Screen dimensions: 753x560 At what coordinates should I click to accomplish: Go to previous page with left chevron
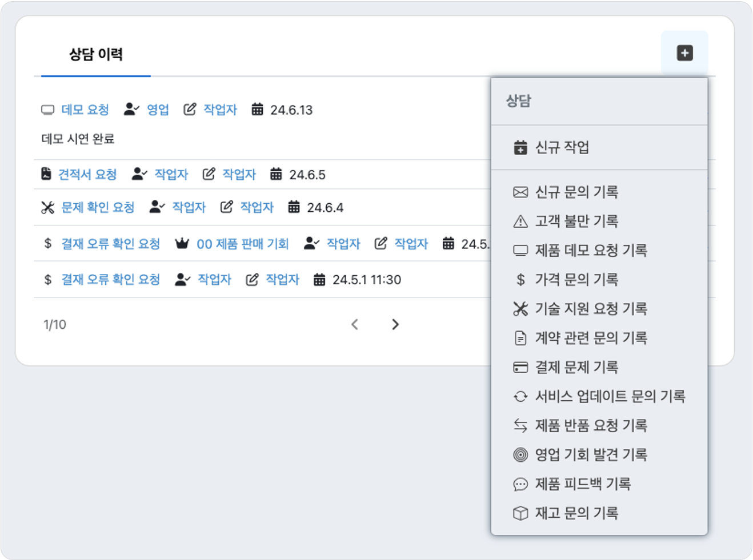(355, 324)
